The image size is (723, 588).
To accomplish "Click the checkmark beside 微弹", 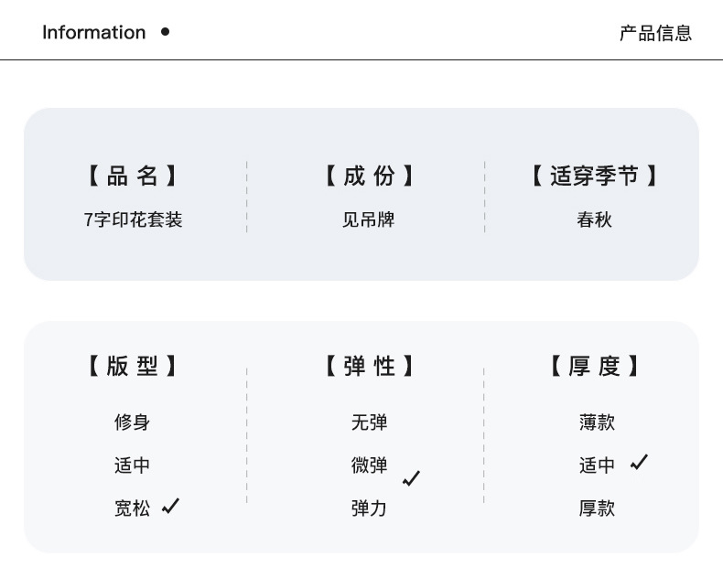I will point(411,477).
